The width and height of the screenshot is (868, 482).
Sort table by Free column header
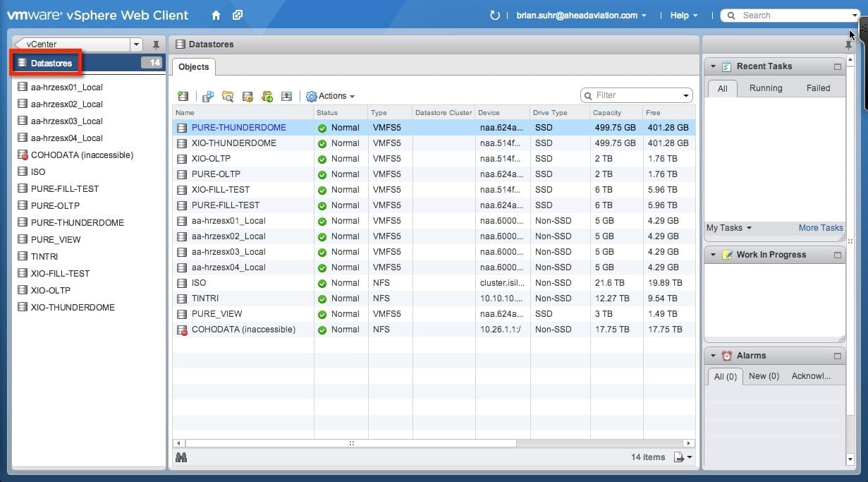tap(668, 113)
